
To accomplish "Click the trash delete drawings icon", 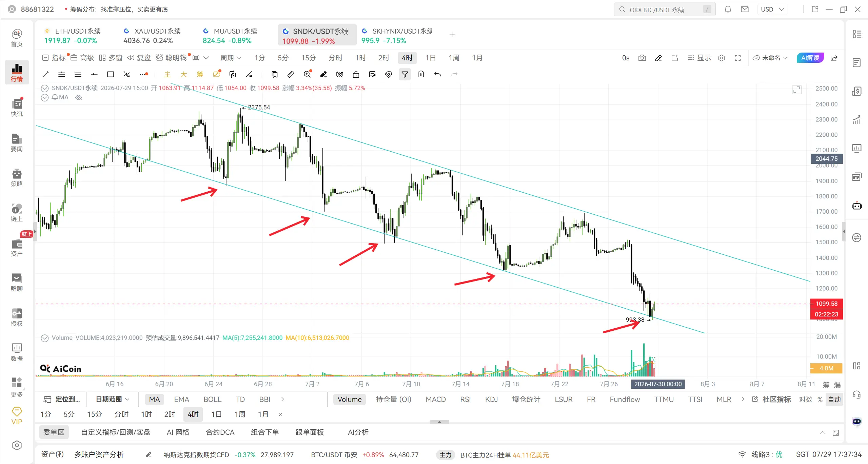I will click(x=421, y=74).
